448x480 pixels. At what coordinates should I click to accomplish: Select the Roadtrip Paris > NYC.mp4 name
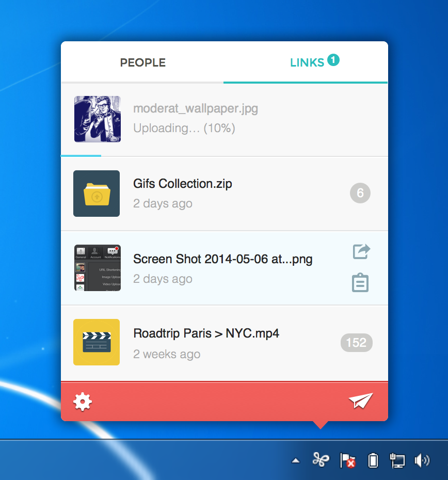[x=206, y=333]
